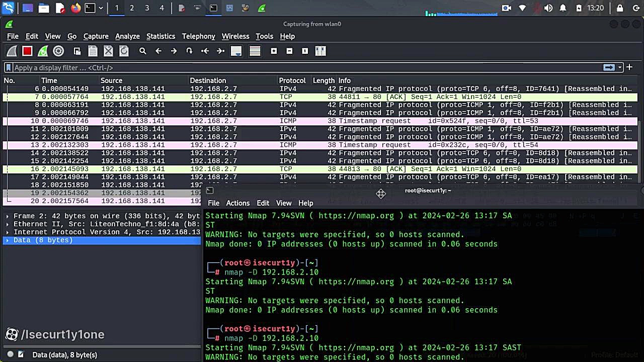Viewport: 644px width, 362px height.
Task: Restart the current capture
Action: 43,51
